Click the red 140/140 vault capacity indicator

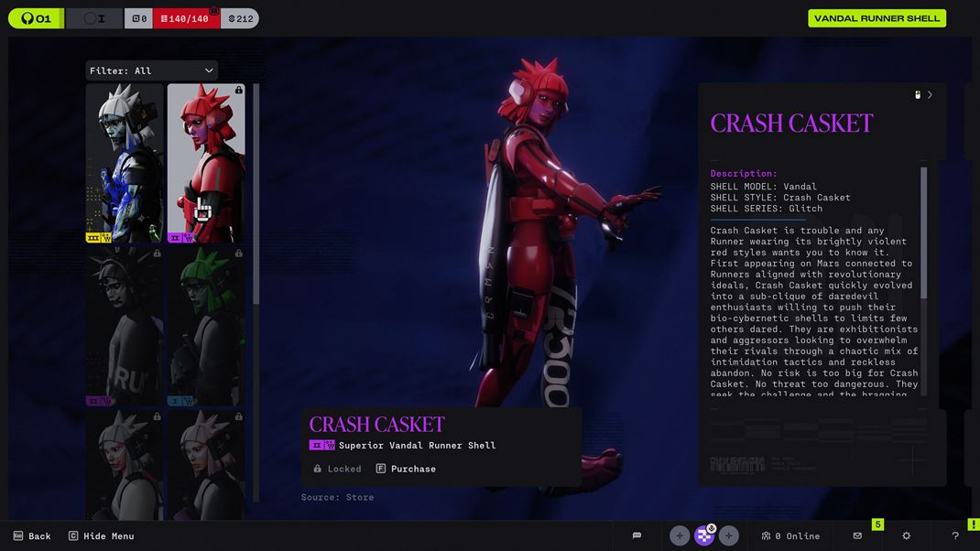187,18
